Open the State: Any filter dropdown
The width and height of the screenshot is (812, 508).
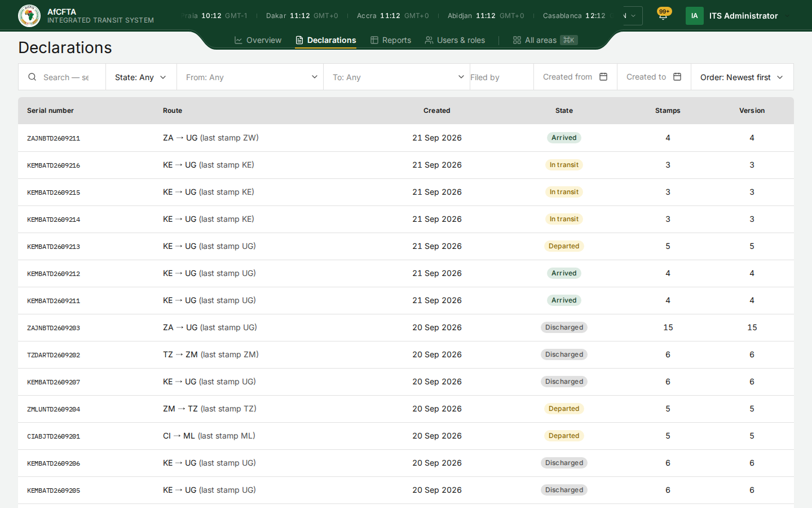pos(141,77)
